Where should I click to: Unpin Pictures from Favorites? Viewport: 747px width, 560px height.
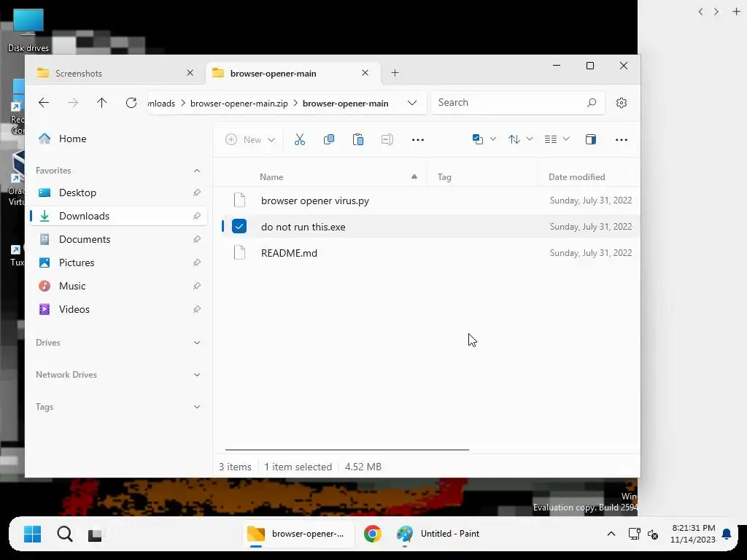pyautogui.click(x=197, y=262)
